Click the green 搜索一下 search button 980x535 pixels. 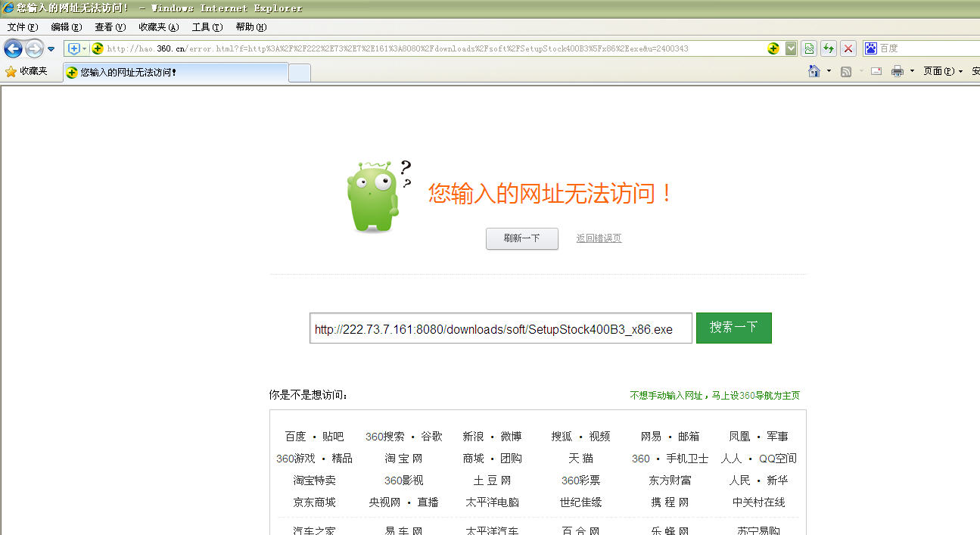tap(733, 328)
